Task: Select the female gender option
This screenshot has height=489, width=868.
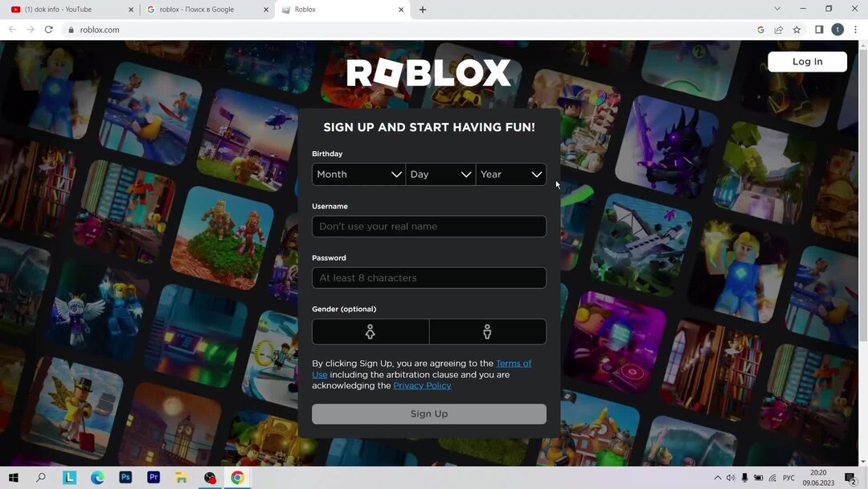Action: [371, 331]
